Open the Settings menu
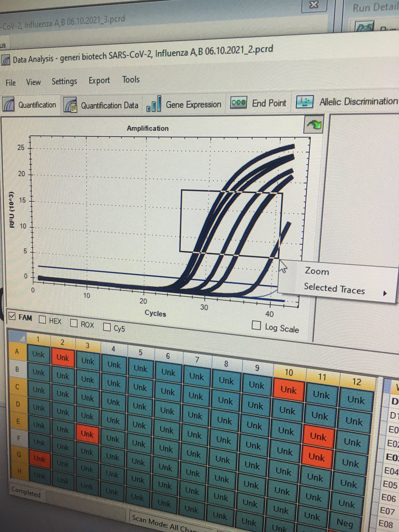This screenshot has width=399, height=532. tap(64, 81)
